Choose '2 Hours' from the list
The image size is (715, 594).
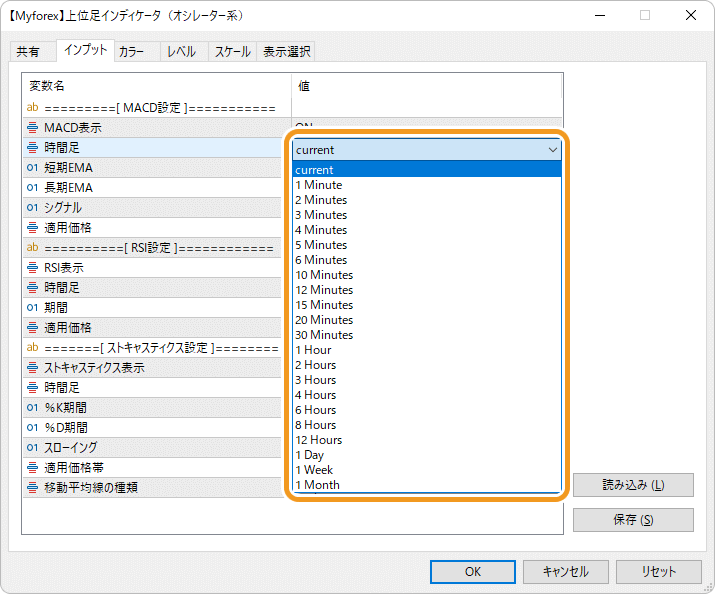426,366
